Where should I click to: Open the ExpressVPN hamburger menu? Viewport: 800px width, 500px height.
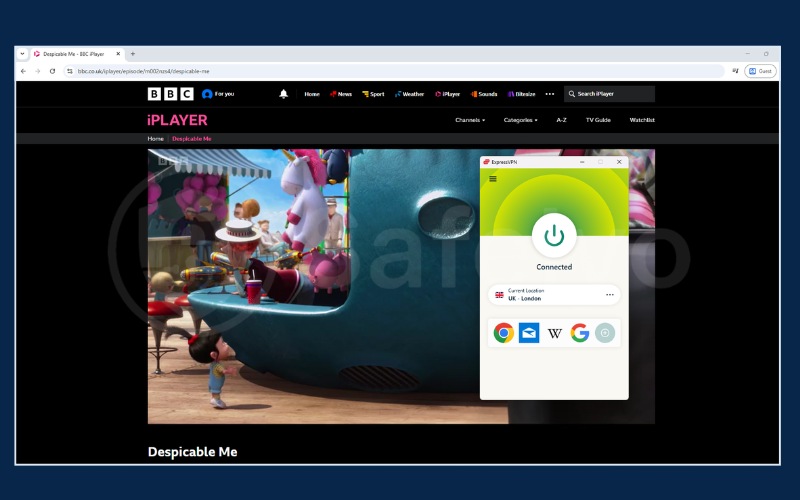[493, 179]
